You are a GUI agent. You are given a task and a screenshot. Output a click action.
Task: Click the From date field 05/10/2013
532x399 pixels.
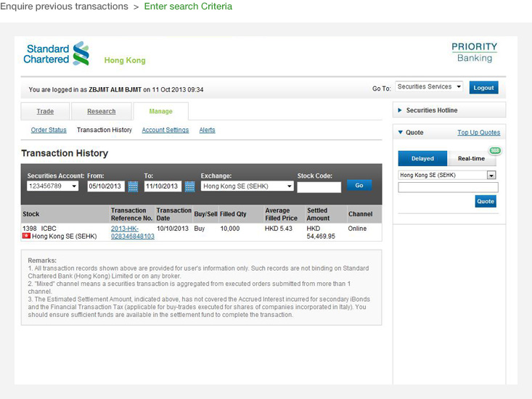point(106,186)
